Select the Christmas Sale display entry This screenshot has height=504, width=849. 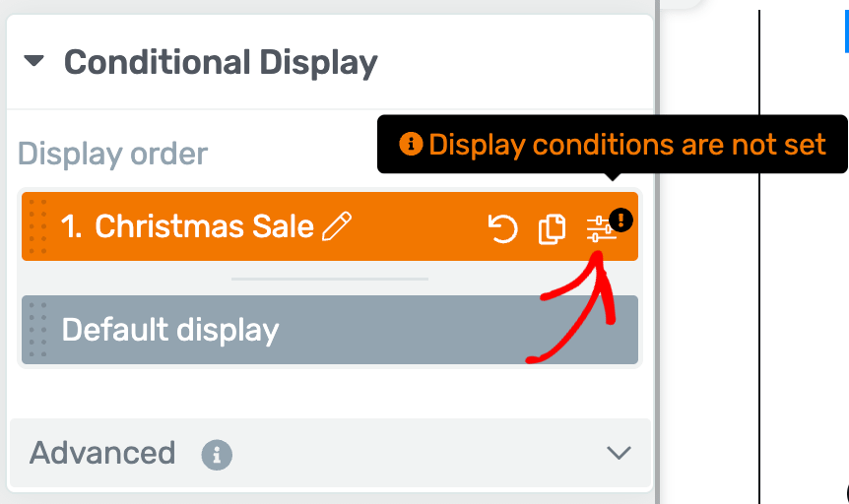330,226
